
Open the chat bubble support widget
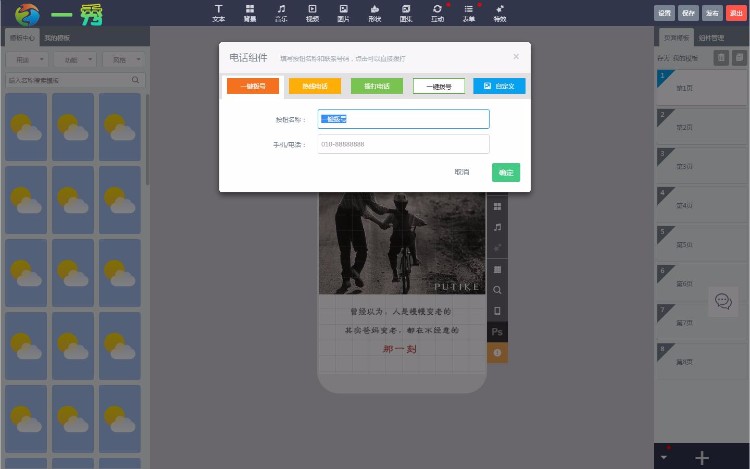pyautogui.click(x=723, y=301)
